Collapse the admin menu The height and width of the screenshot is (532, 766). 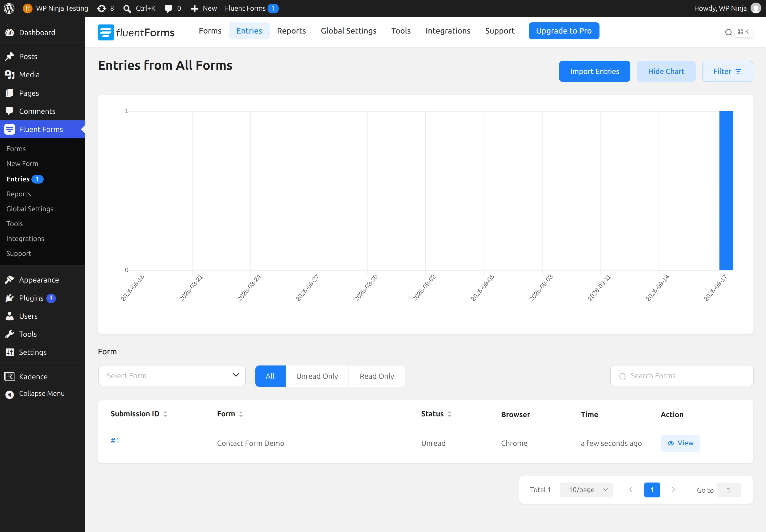[x=43, y=394]
